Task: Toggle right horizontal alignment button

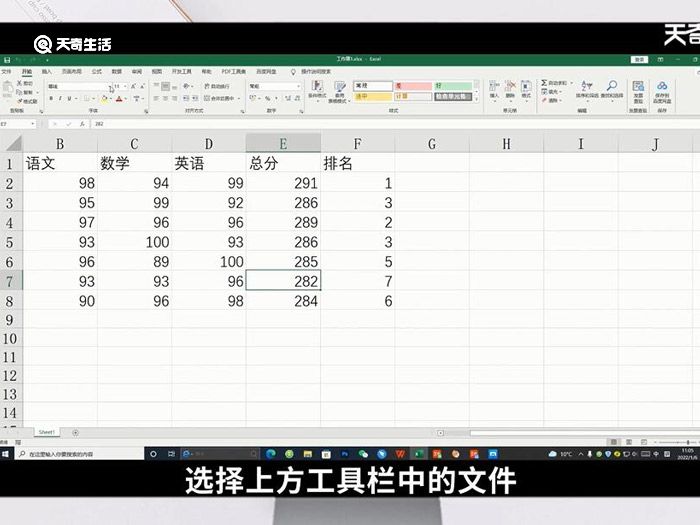Action: pos(175,98)
